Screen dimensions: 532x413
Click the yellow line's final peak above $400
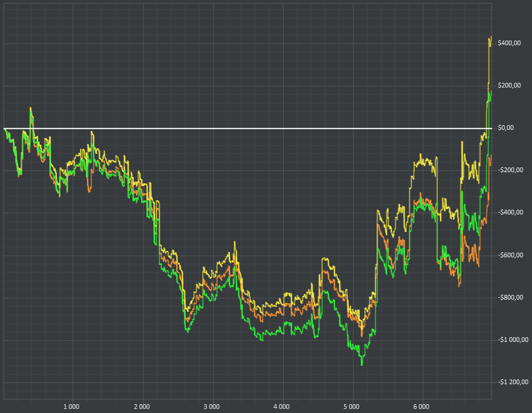tap(491, 37)
